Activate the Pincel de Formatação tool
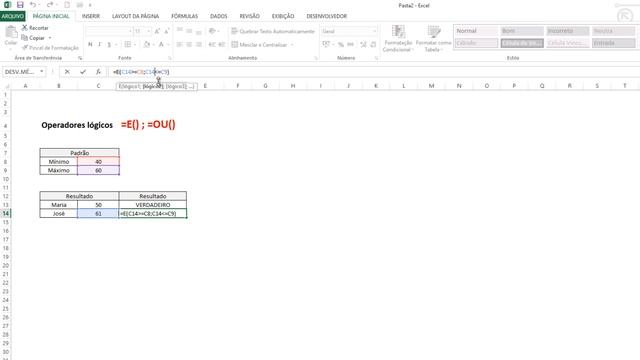 (x=50, y=48)
